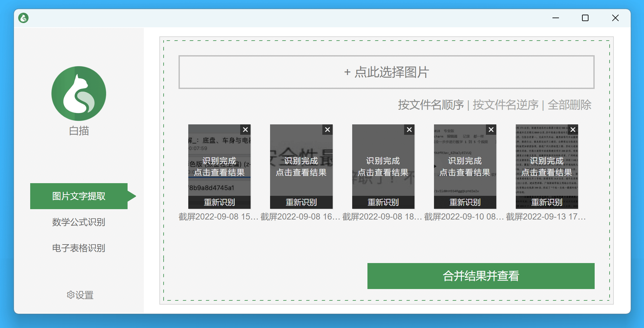The image size is (644, 328).
Task: Click 合并结果并查看 to merge results
Action: (x=480, y=276)
